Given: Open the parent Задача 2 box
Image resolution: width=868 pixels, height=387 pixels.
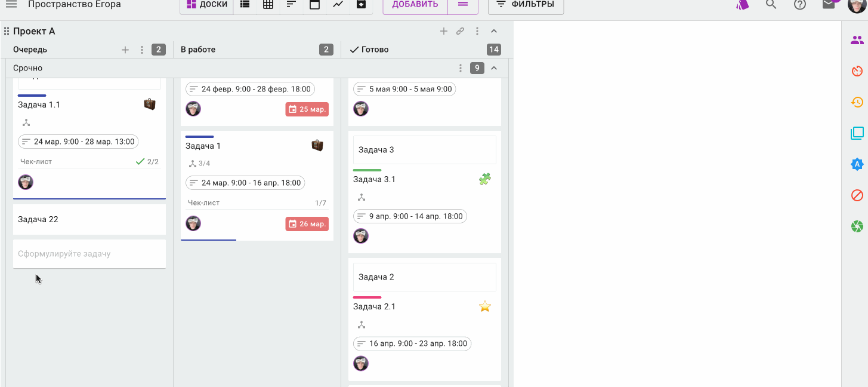Looking at the screenshot, I should tap(425, 277).
